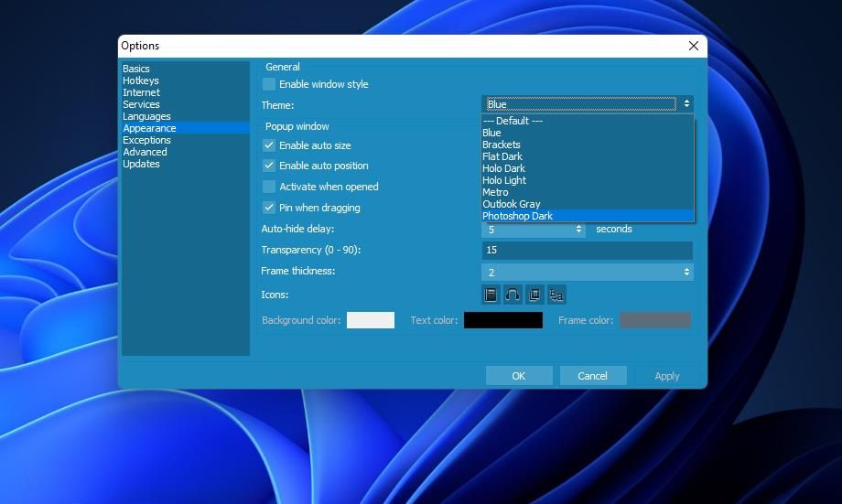
Task: Click the headphones listen icon
Action: pos(513,295)
